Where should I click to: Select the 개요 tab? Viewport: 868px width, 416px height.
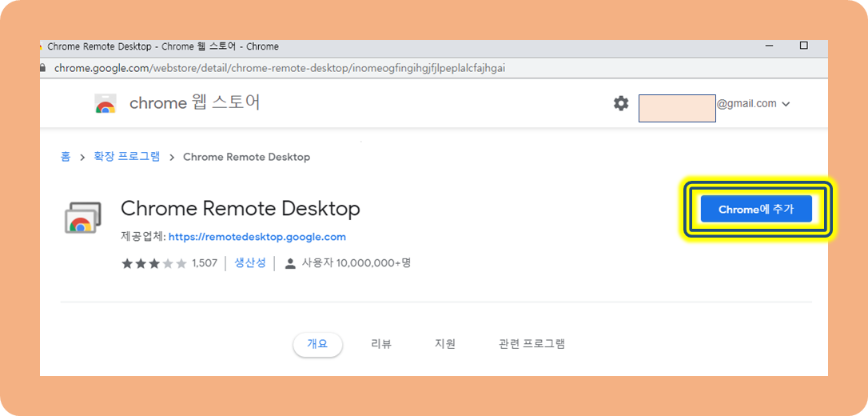pyautogui.click(x=318, y=344)
